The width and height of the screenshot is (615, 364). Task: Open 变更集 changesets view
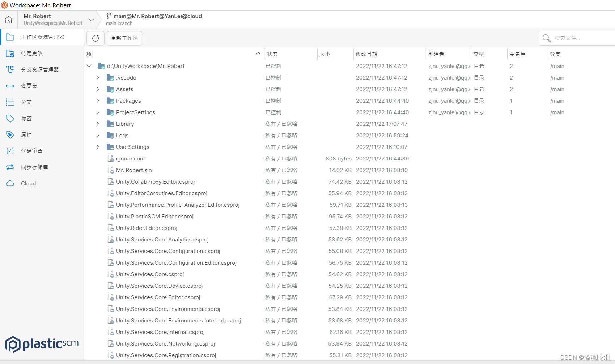click(42, 86)
